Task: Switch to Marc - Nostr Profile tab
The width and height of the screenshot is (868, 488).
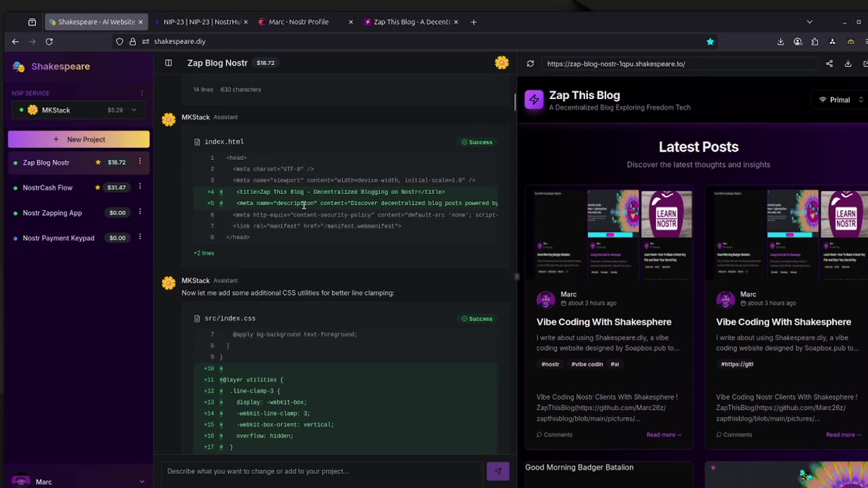Action: pyautogui.click(x=298, y=22)
